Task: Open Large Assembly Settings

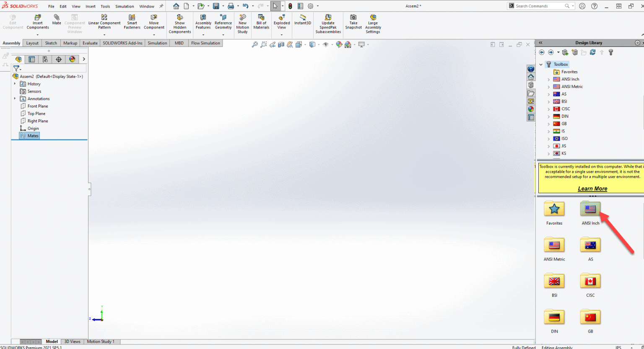Action: [x=373, y=24]
